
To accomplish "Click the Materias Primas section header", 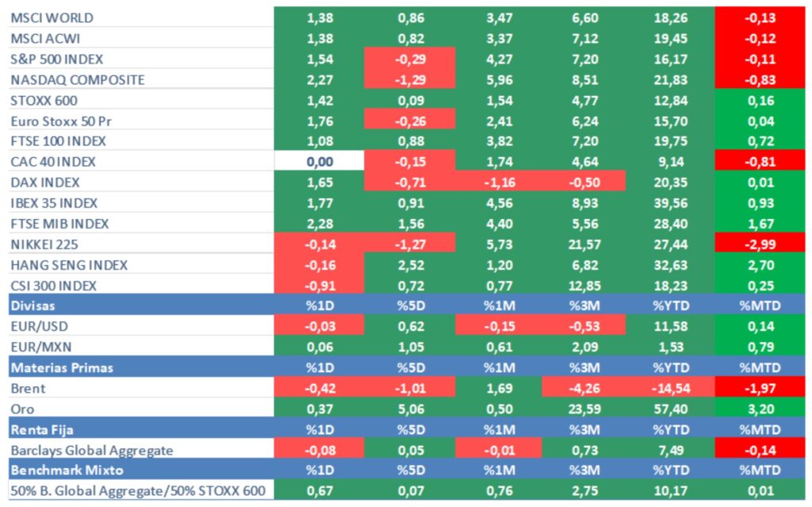I will (x=62, y=367).
